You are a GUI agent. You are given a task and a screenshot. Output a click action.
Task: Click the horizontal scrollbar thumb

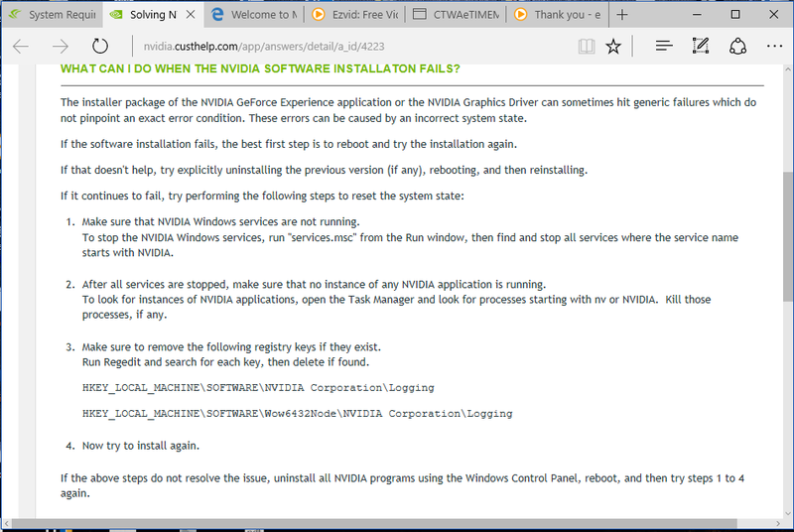pos(374,523)
